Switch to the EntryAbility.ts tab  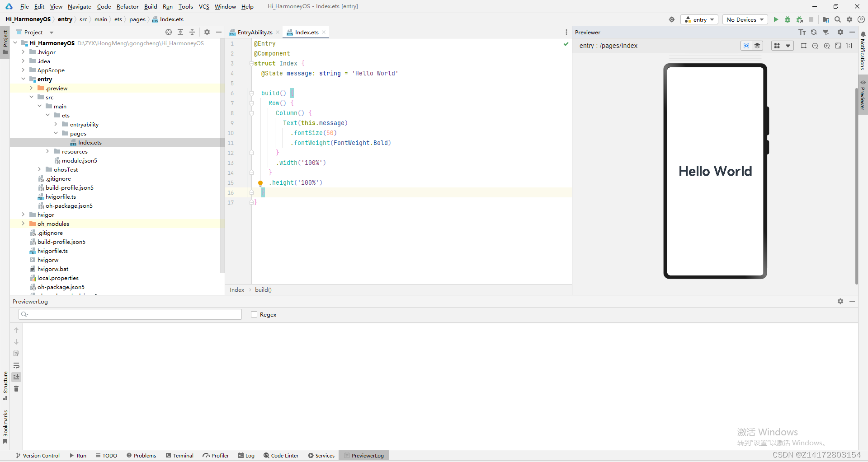[254, 32]
